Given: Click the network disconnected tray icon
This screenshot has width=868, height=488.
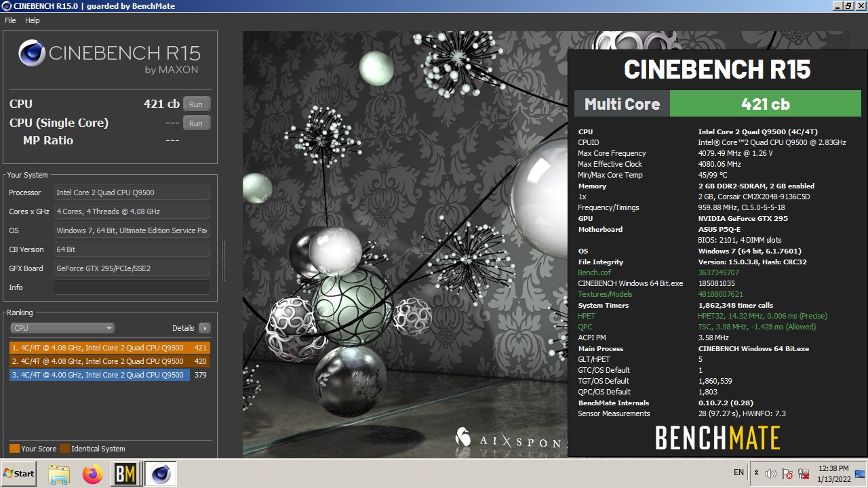Looking at the screenshot, I should (804, 473).
